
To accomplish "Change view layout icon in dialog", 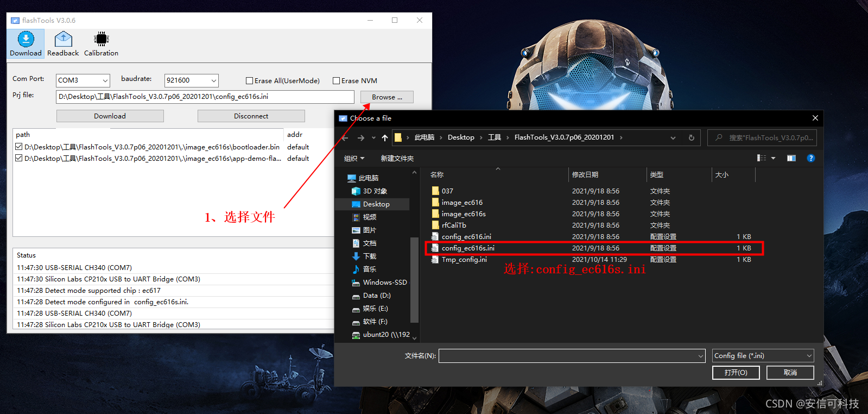I will tap(762, 158).
